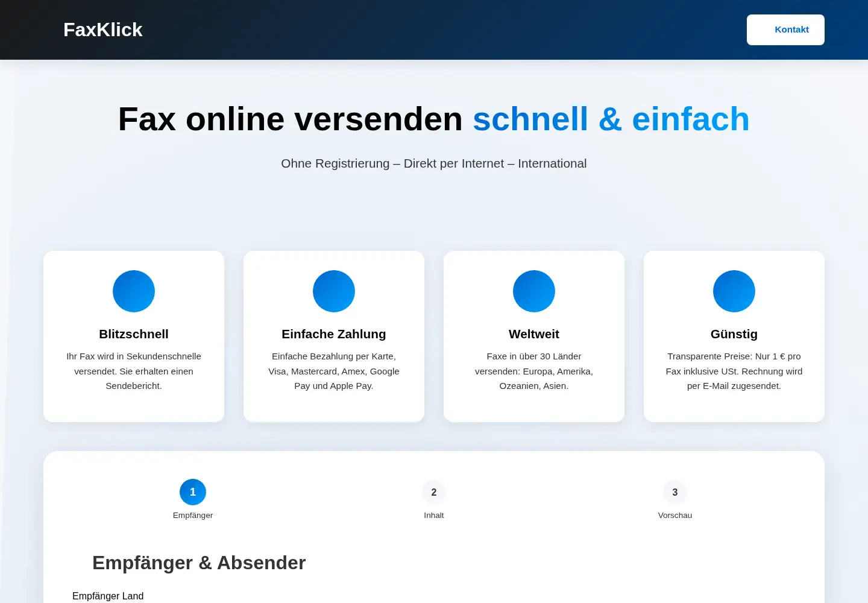Click the Empfänger & Absender section heading
The height and width of the screenshot is (603, 868).
click(199, 563)
